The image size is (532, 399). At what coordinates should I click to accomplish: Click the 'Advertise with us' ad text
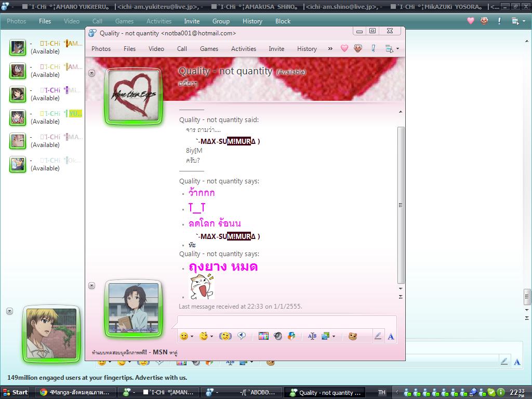point(161,377)
